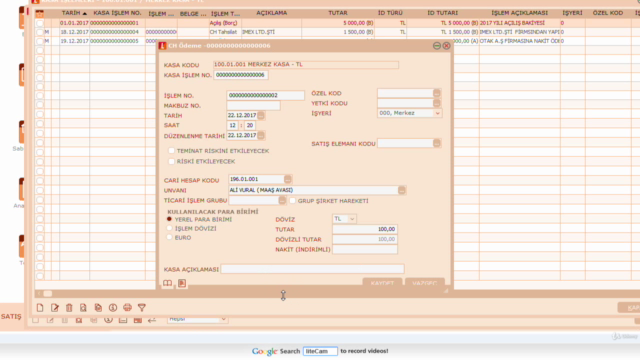Viewport: 640px width, 360px height.
Task: Copy the record using the duplicate pages icon
Action: (98, 308)
